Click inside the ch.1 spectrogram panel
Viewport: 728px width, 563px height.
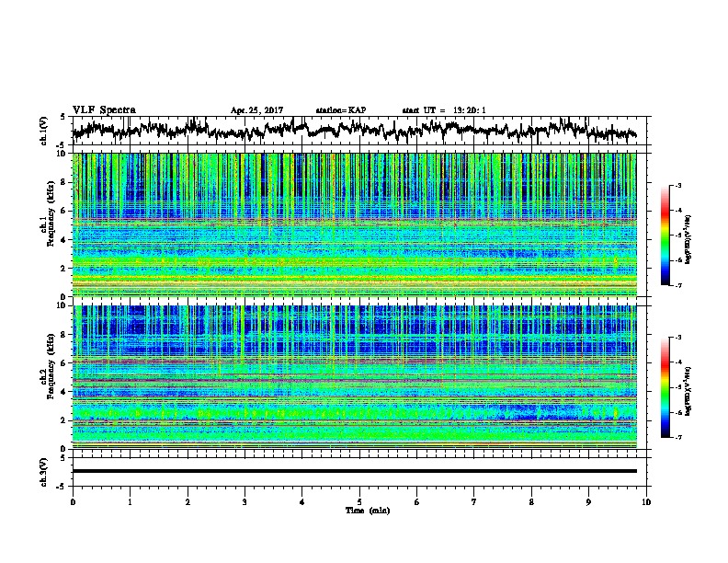[355, 224]
